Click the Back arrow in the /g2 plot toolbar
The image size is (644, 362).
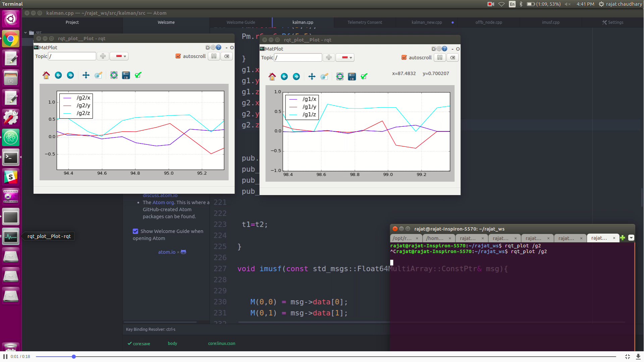(58, 75)
